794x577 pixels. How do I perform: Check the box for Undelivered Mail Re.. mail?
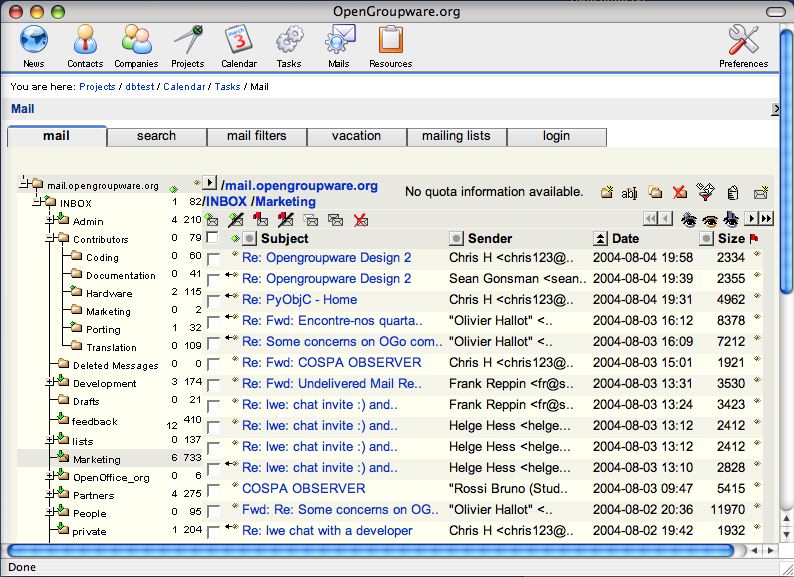(x=214, y=385)
